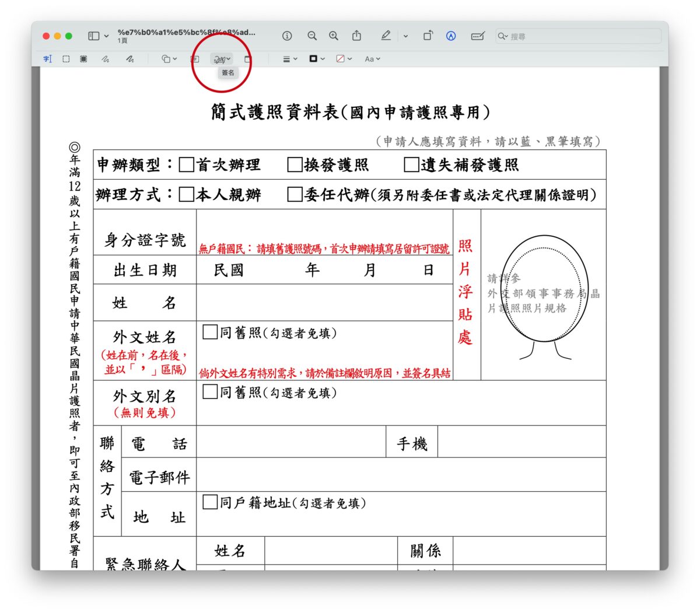Toggle the sidebar view button
This screenshot has width=700, height=612.
93,36
